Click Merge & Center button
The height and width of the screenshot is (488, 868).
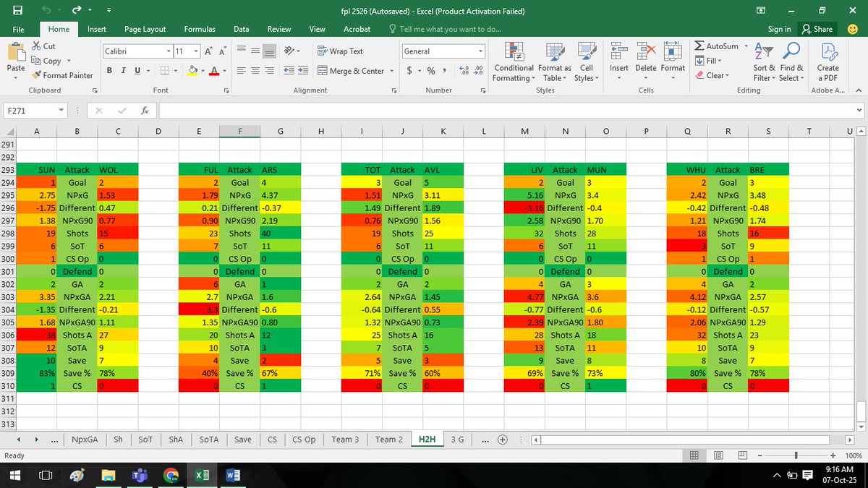click(x=352, y=71)
